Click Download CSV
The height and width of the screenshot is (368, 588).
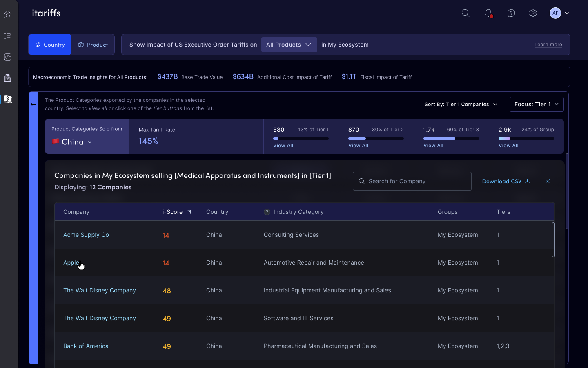click(506, 181)
